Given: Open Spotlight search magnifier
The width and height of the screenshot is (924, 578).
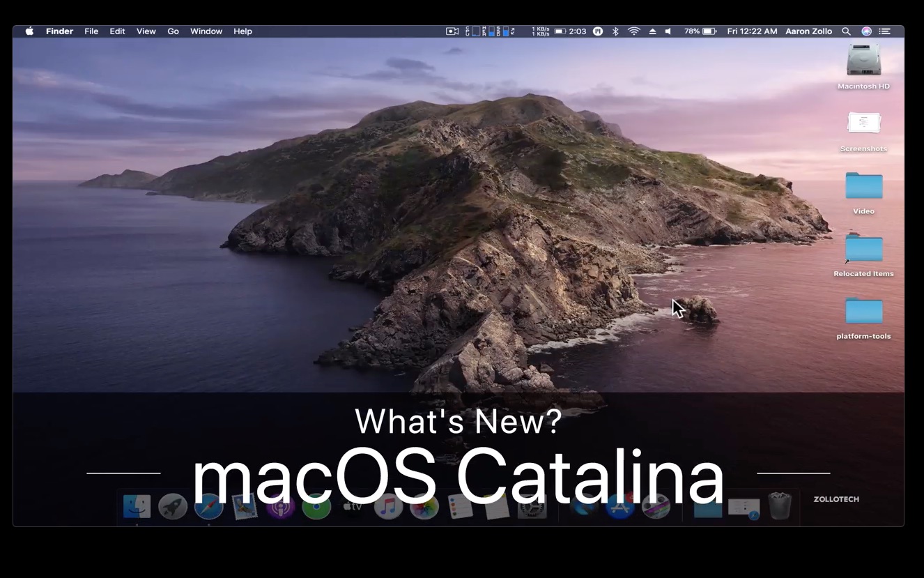Looking at the screenshot, I should tap(846, 31).
